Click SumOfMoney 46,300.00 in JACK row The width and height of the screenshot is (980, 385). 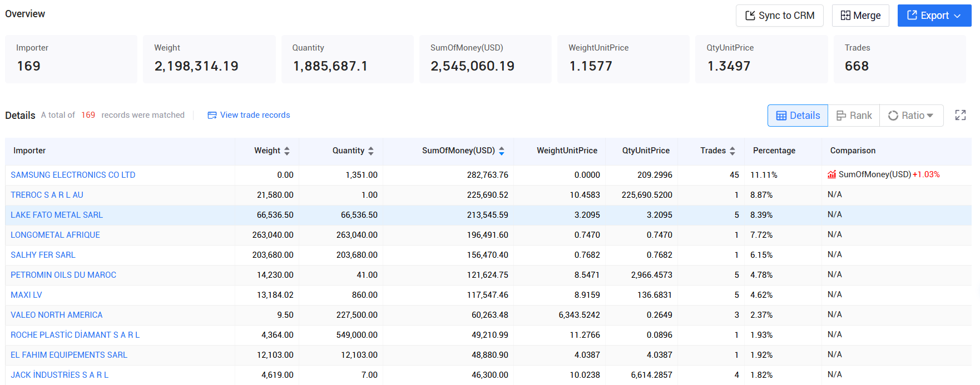pyautogui.click(x=489, y=375)
